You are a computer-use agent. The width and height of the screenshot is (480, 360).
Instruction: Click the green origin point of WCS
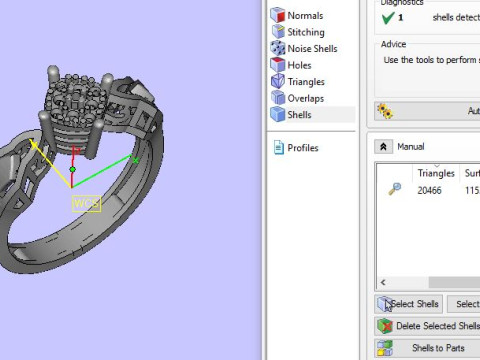click(72, 170)
